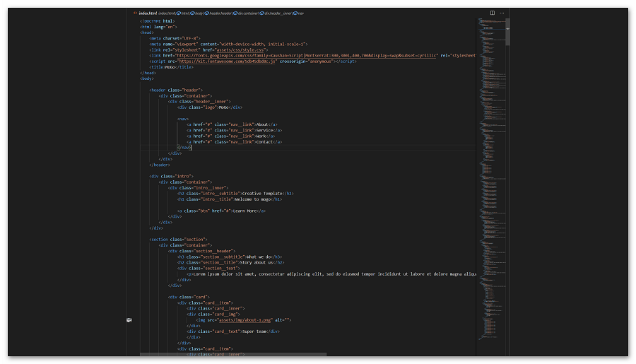Viewport: 636px width, 364px height.
Task: Click the HTML file icon on the index.html tab
Action: [135, 13]
